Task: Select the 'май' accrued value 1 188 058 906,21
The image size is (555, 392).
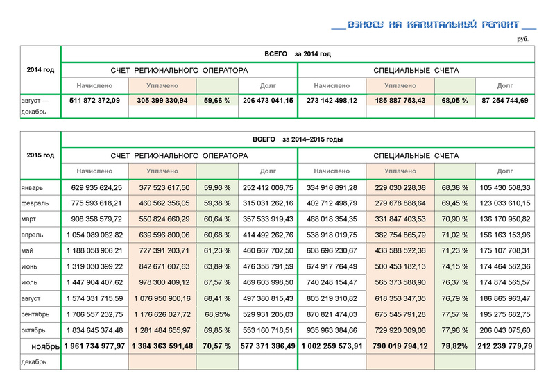Action: 94,250
